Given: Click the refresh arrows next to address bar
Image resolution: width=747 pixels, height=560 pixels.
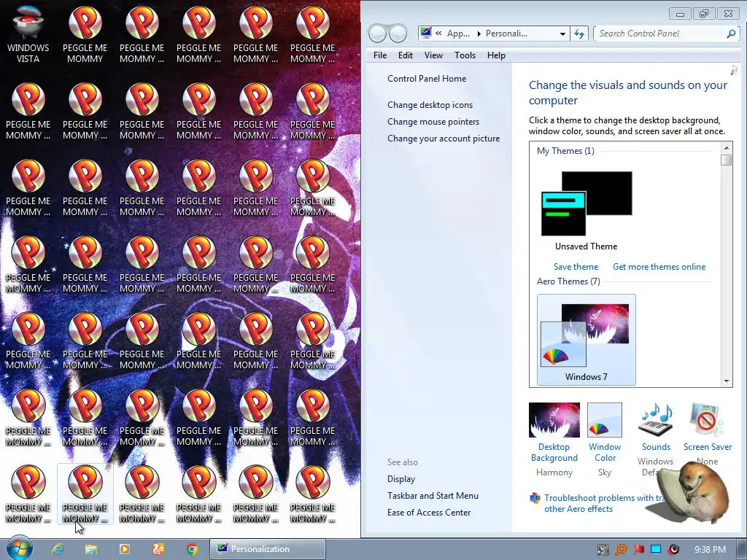Looking at the screenshot, I should [x=578, y=34].
